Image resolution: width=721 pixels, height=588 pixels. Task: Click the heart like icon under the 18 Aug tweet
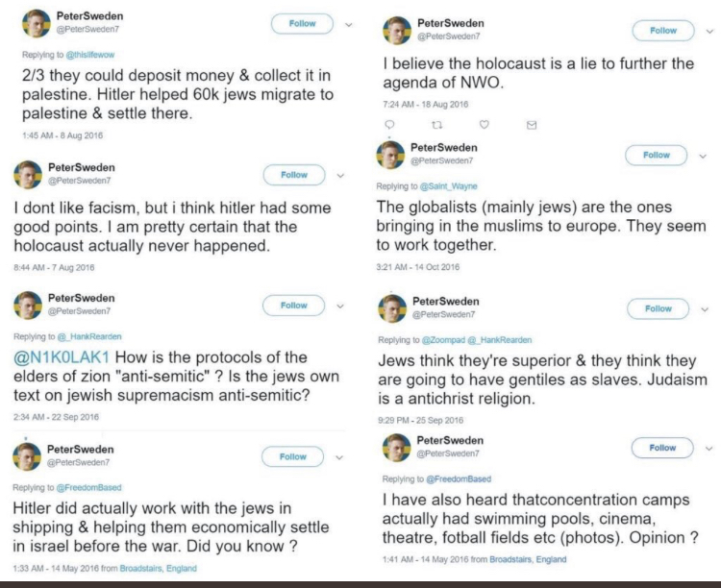point(484,124)
